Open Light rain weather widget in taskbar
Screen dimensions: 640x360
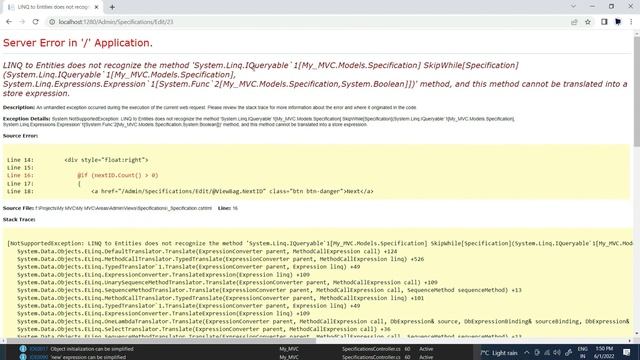pyautogui.click(x=499, y=353)
